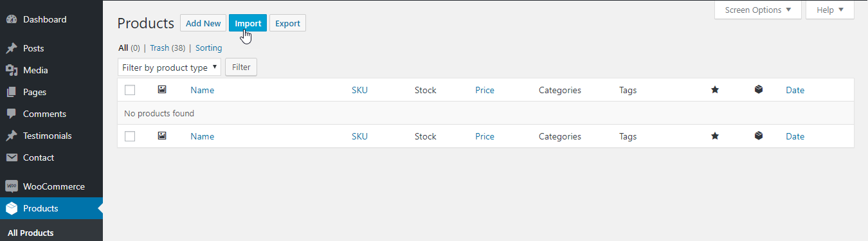Click the Posts pushpin icon

pos(12,48)
